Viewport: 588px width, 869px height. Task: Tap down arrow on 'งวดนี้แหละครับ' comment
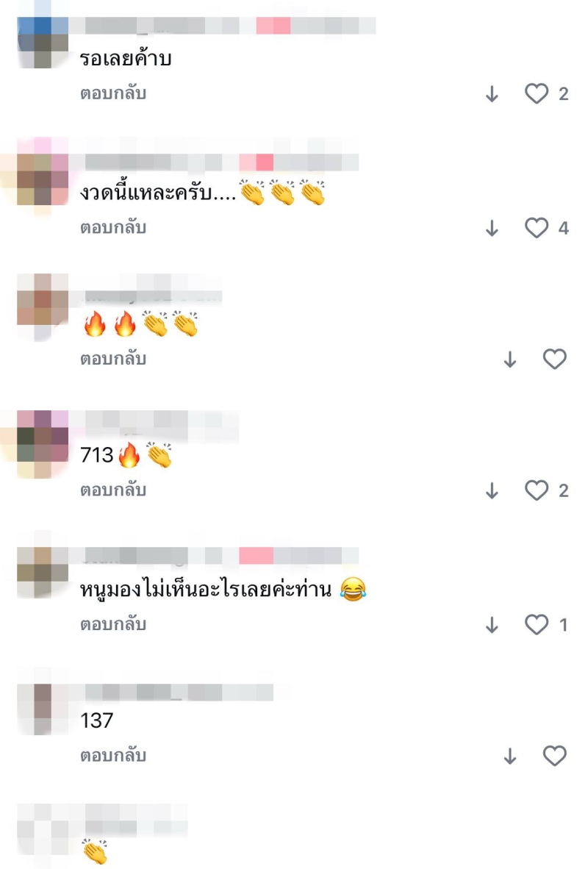click(x=492, y=229)
